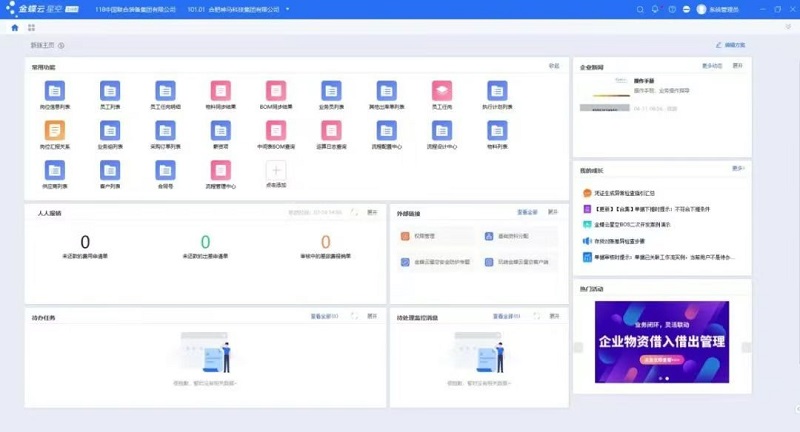
Task: Click the search magnifier in top bar
Action: tap(640, 9)
